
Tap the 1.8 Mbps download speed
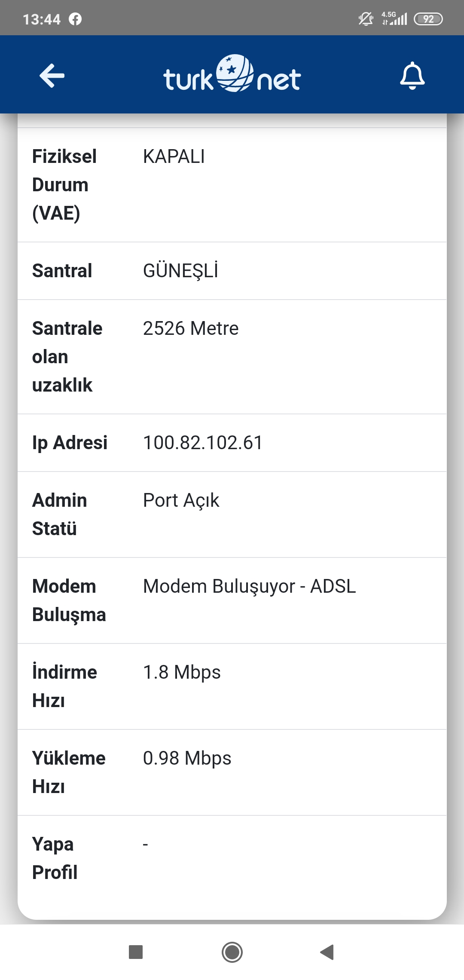coord(182,672)
